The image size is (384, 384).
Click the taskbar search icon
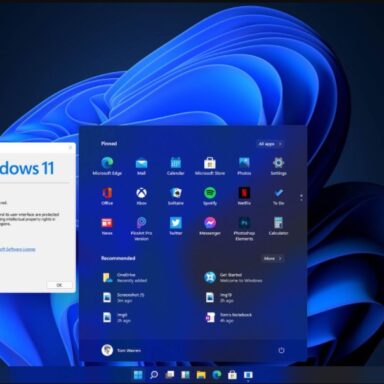tap(154, 375)
